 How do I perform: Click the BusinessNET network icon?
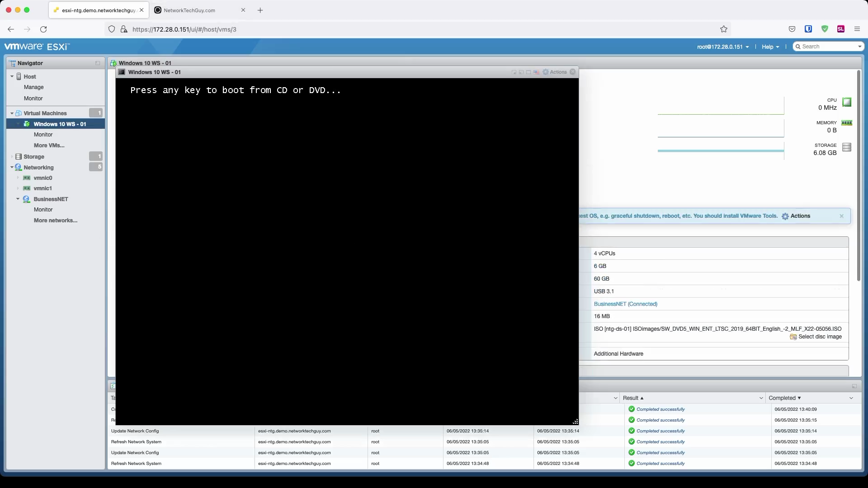26,199
